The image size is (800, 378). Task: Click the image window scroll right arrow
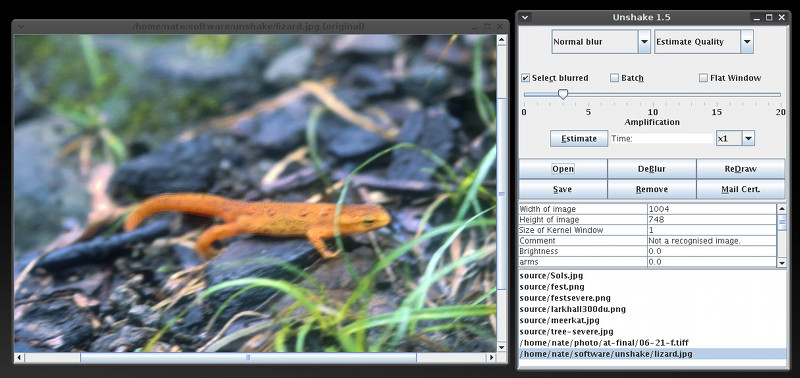pyautogui.click(x=492, y=358)
